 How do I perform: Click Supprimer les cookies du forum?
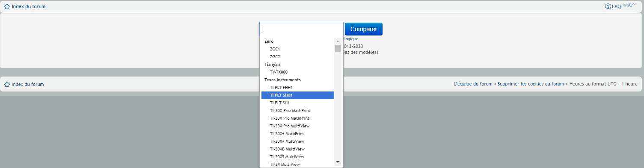click(531, 84)
